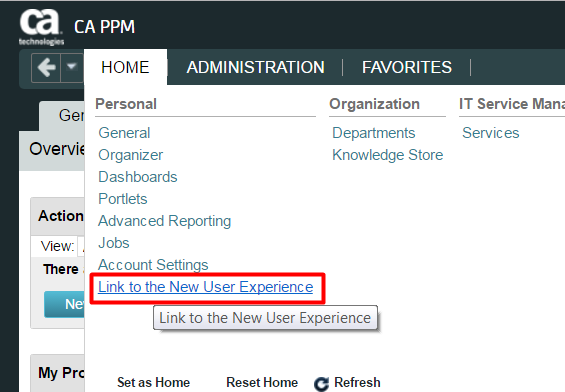Click the Personal section heading

126,104
